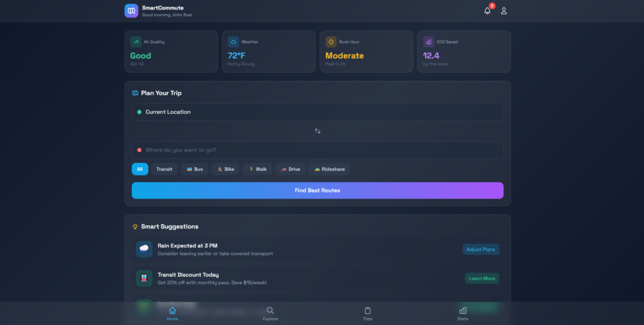Click Find Best Routes button

click(318, 190)
